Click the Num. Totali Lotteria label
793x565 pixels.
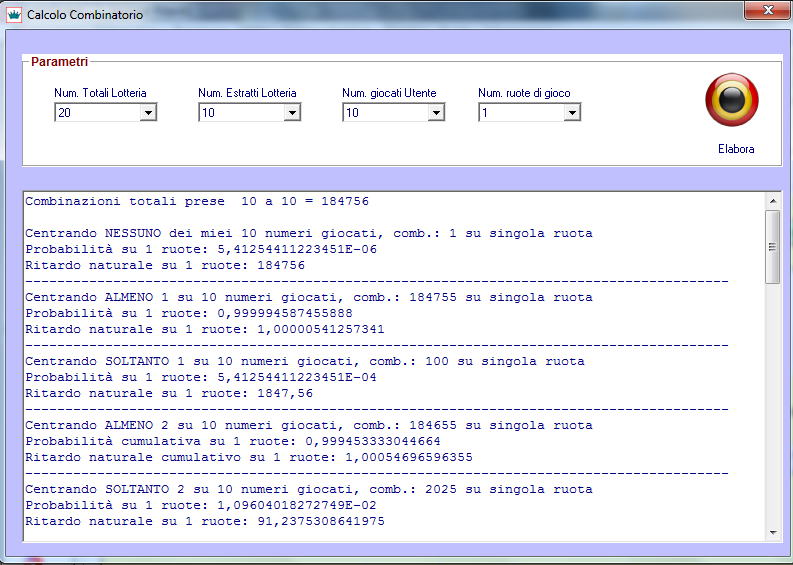pyautogui.click(x=100, y=93)
